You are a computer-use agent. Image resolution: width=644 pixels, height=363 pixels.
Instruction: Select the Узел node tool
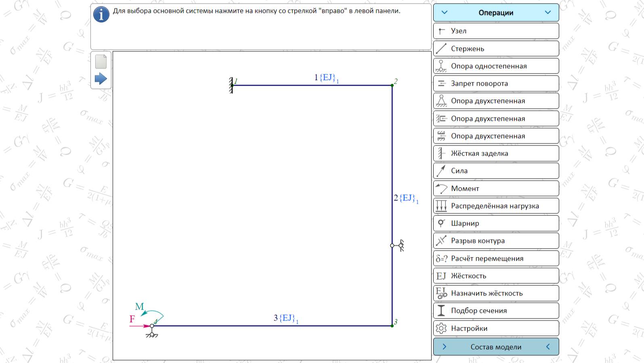496,31
